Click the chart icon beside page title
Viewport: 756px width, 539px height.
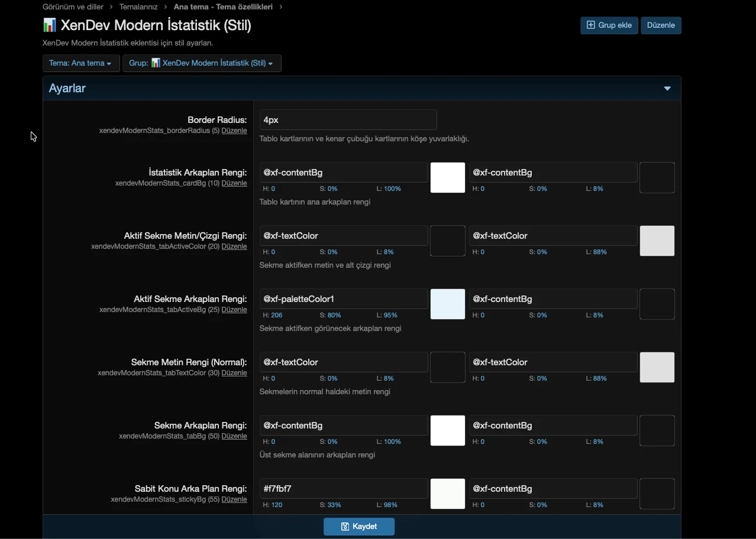[x=50, y=25]
